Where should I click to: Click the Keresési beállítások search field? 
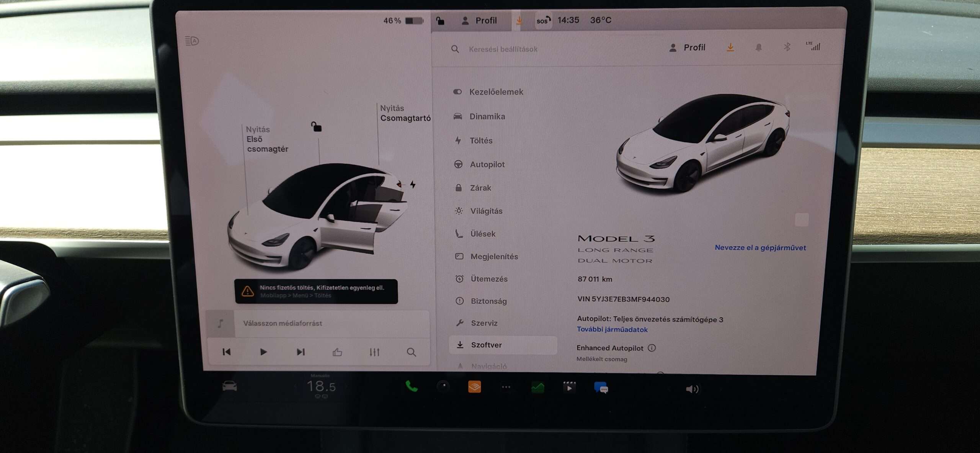coord(503,49)
